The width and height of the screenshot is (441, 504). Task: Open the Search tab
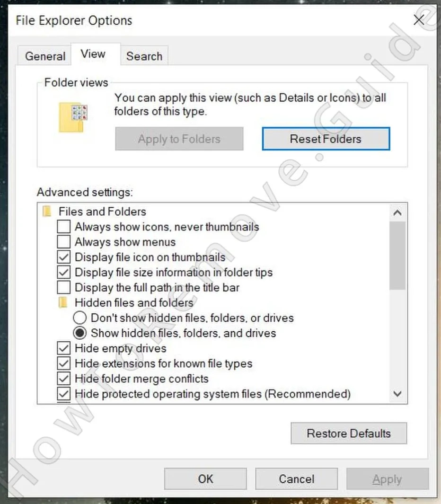click(x=144, y=56)
